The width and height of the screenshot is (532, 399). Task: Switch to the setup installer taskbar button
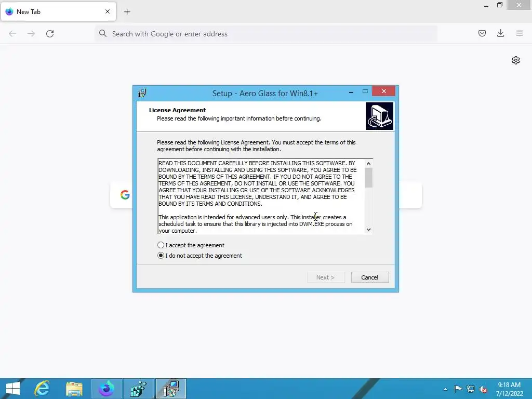(171, 389)
